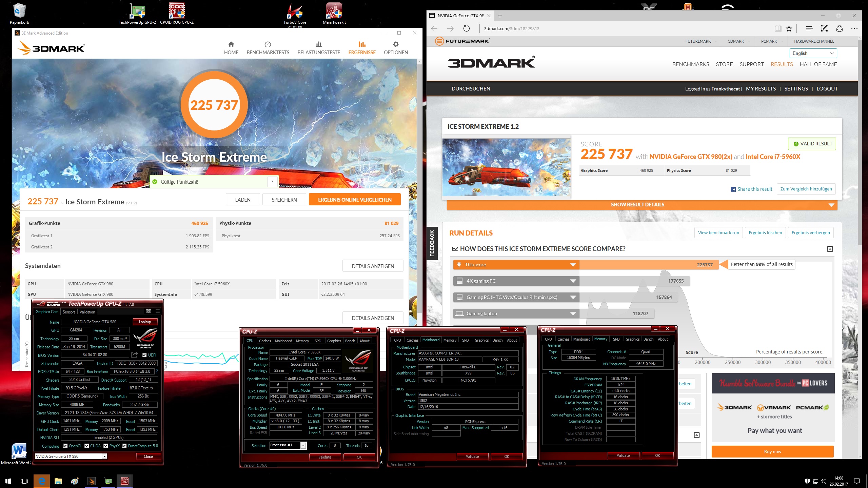Toggle OpenCL checkbox in GPU-Z
Screen dimensions: 868x488
click(65, 446)
